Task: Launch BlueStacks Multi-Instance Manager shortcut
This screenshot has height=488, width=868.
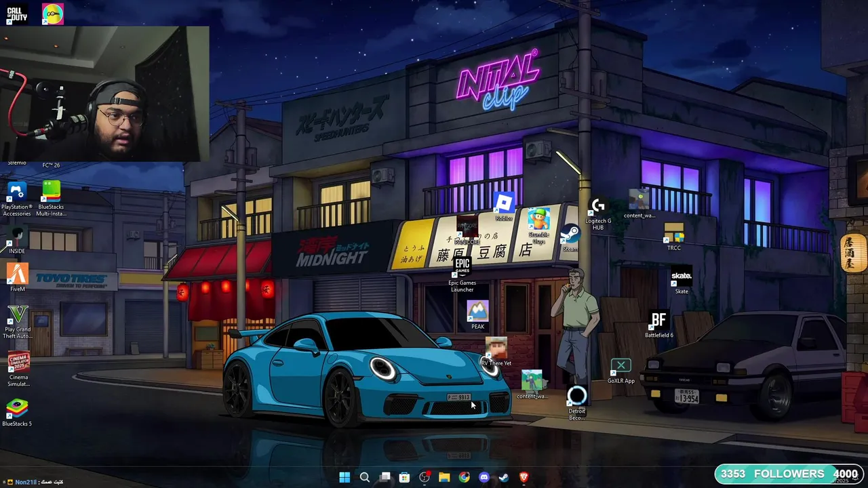Action: point(52,199)
